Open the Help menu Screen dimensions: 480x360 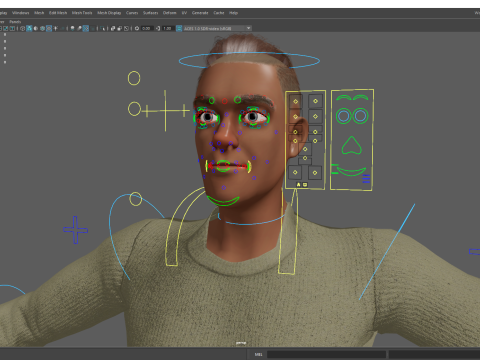point(233,13)
